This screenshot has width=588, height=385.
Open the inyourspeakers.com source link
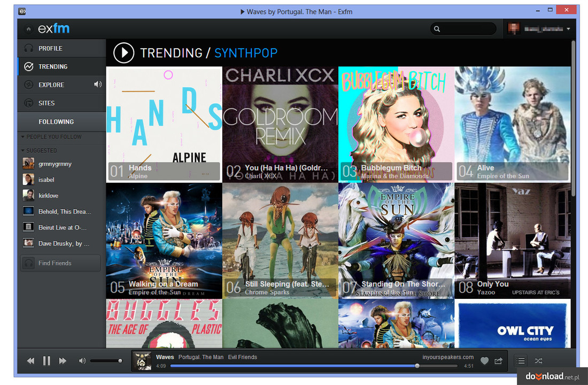(448, 357)
